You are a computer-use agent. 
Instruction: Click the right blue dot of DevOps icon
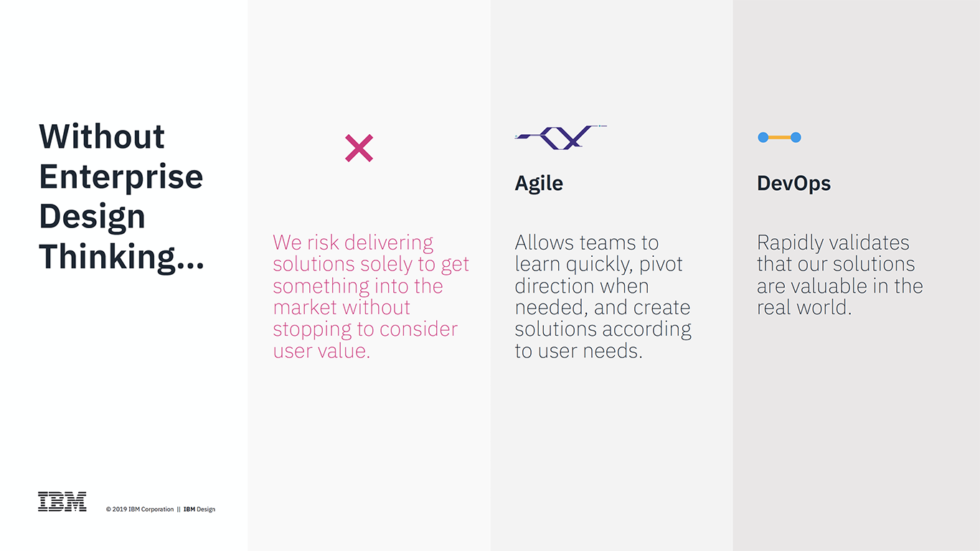(x=796, y=137)
